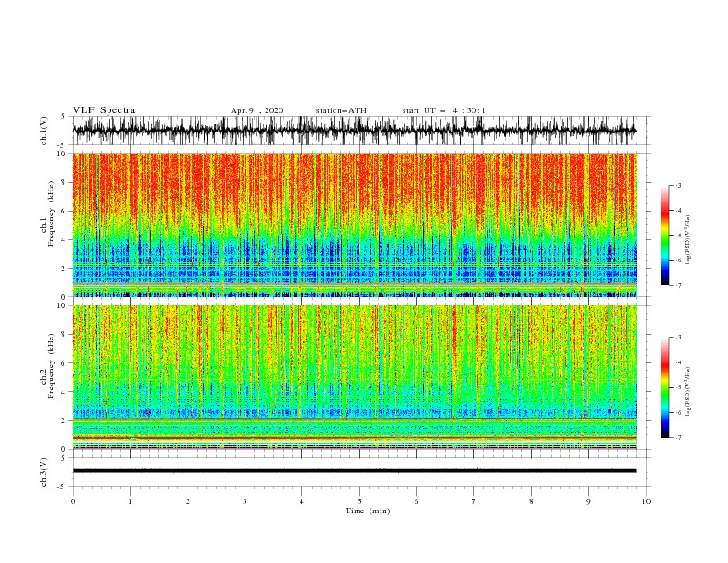The height and width of the screenshot is (563, 728).
Task: Click the "4" tick on the time axis
Action: pyautogui.click(x=301, y=501)
